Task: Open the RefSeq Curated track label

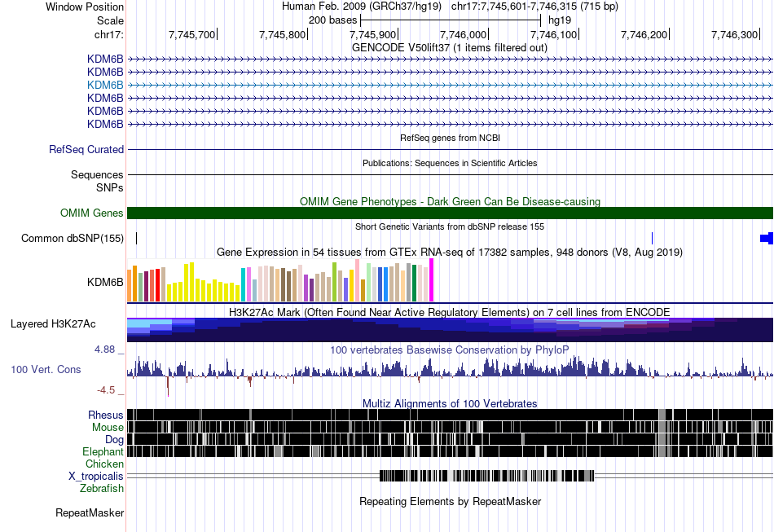Action: (x=86, y=150)
